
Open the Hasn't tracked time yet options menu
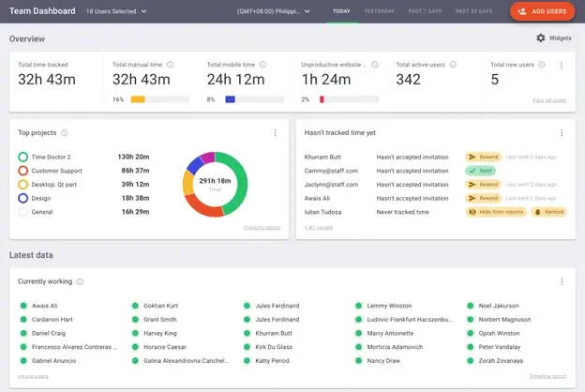coord(562,133)
